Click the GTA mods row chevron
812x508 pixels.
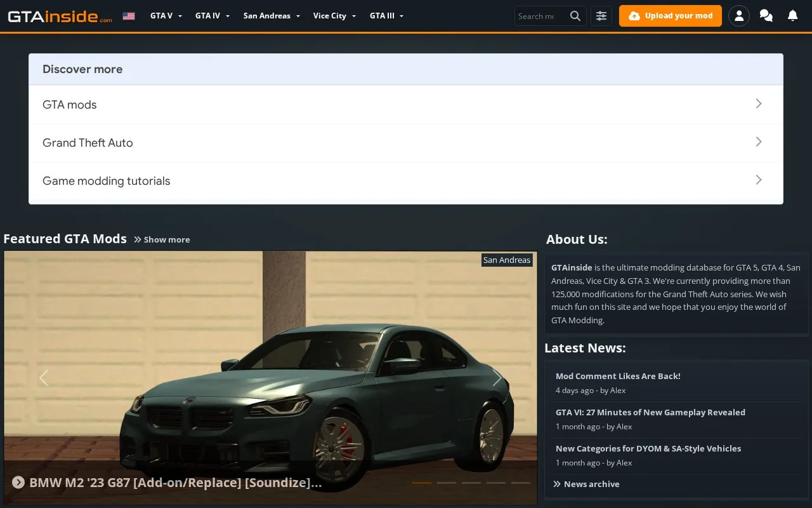[759, 104]
